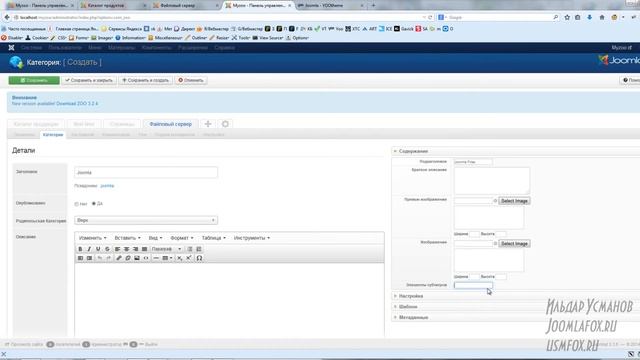Click the green Save button
Image resolution: width=640 pixels, height=360 pixels.
(34, 80)
